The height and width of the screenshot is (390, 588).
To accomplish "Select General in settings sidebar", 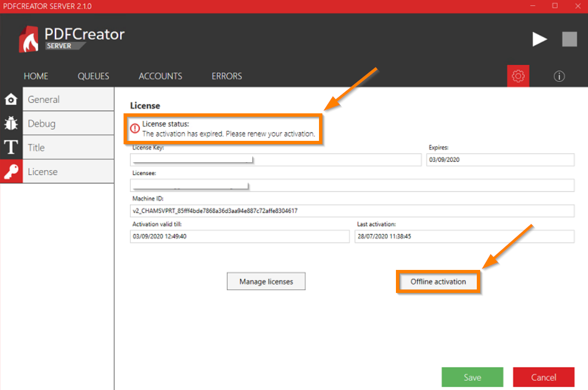I will (x=69, y=99).
